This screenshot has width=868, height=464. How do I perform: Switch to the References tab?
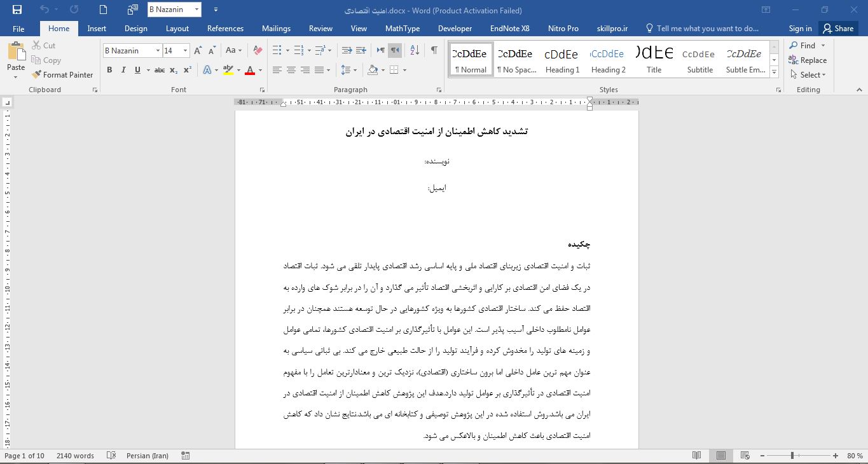click(x=225, y=29)
